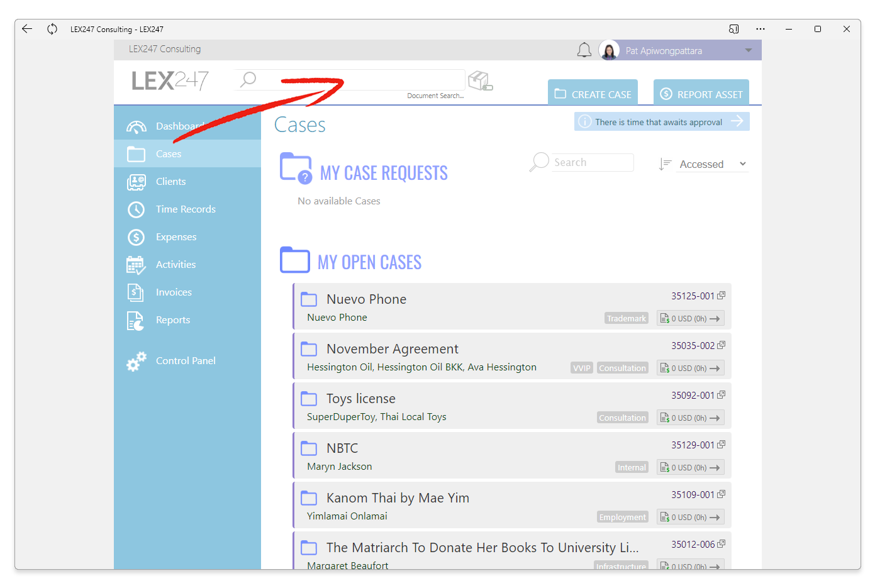Click inside the case Search field
Viewport: 875px width, 588px height.
tap(591, 162)
